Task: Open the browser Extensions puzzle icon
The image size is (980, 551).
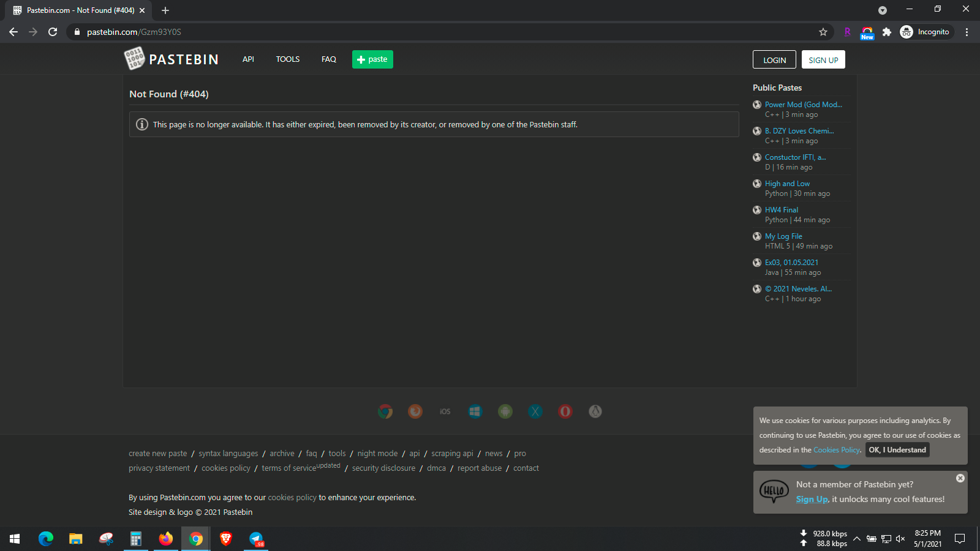Action: [886, 32]
